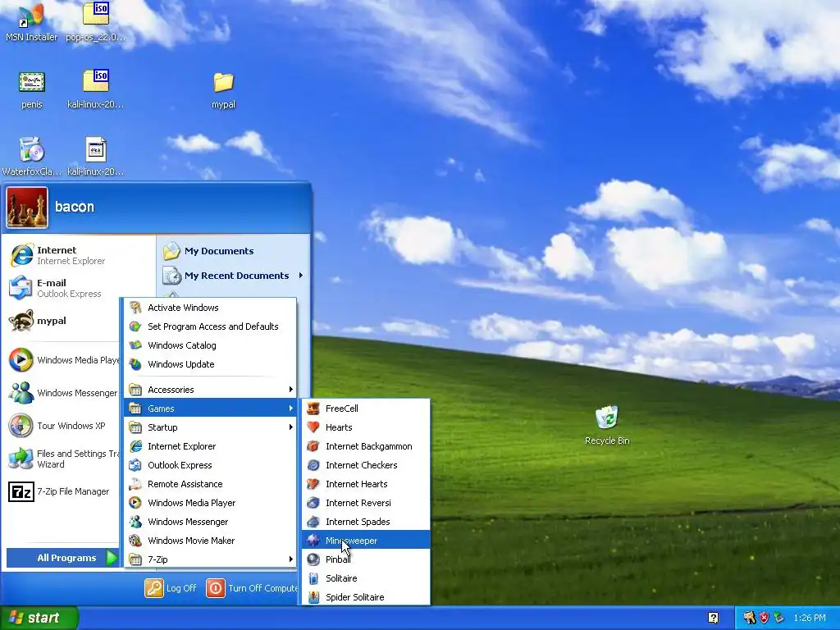Start Pinball game

366,559
